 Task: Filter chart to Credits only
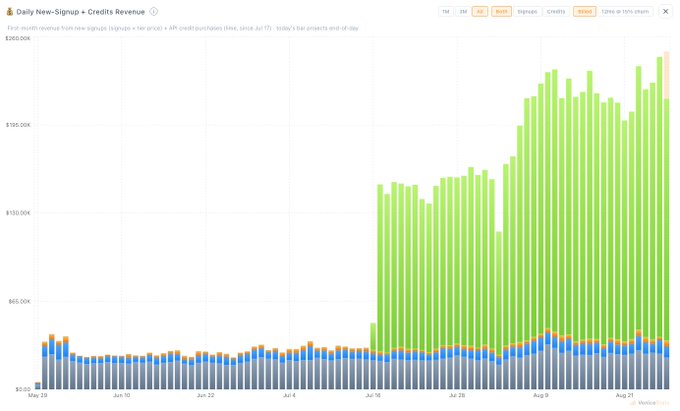556,12
